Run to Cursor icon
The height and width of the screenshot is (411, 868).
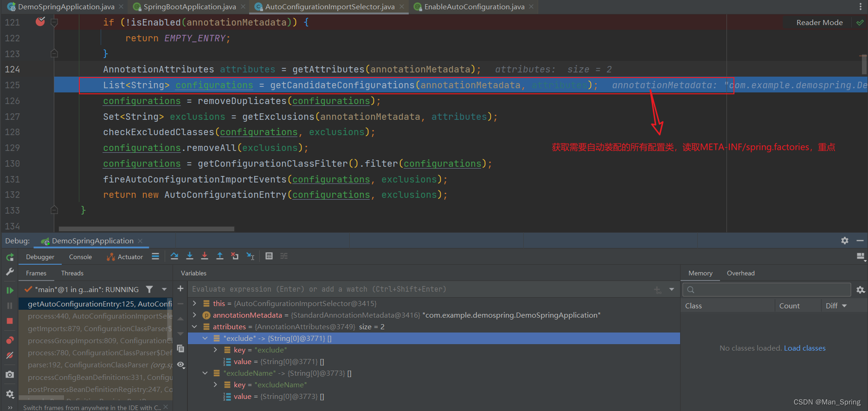(250, 256)
